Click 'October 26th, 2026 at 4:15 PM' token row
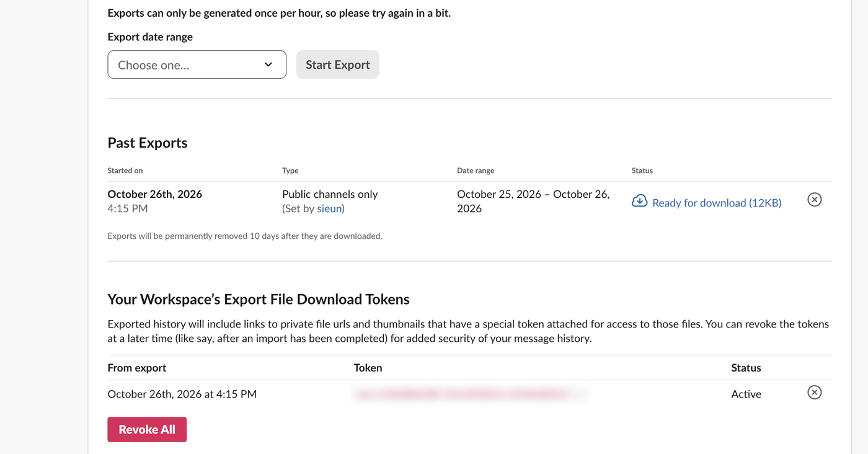 tap(182, 394)
